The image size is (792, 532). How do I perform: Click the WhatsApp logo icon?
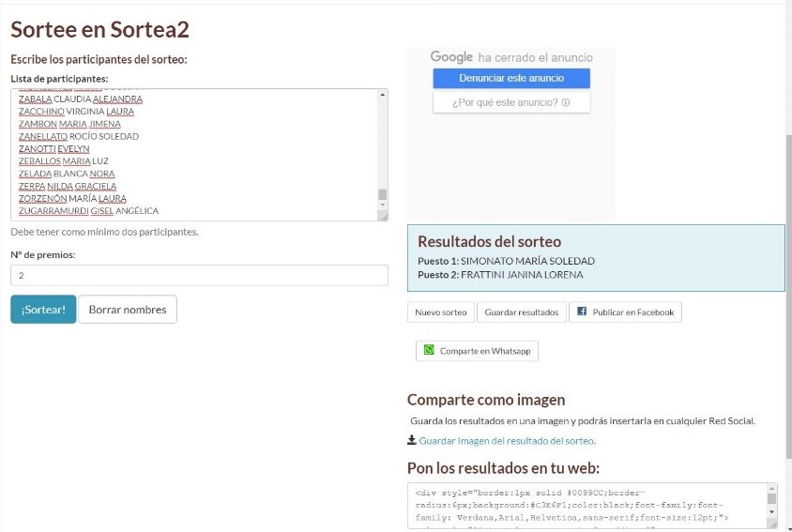(x=429, y=350)
